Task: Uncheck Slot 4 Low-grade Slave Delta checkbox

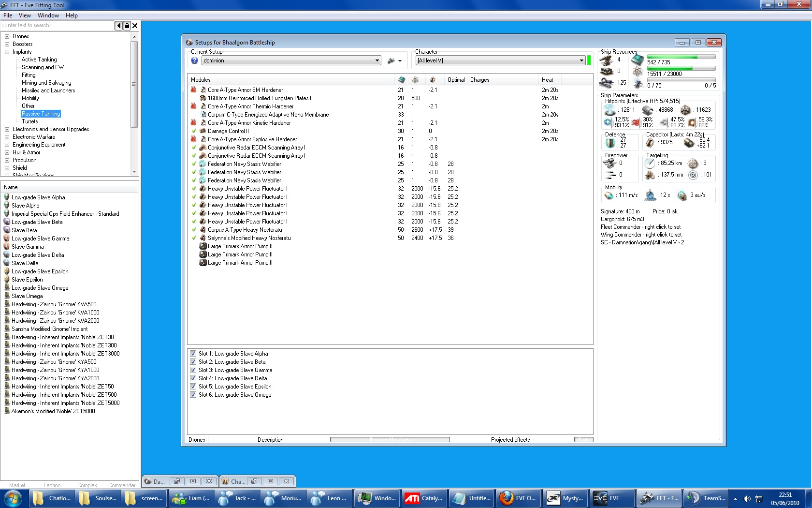Action: [x=193, y=378]
